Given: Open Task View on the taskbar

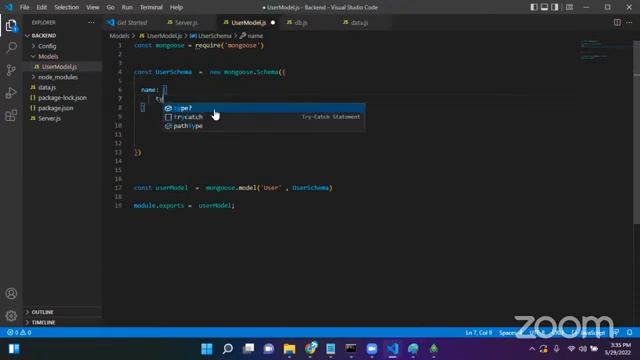Looking at the screenshot, I should tap(248, 349).
